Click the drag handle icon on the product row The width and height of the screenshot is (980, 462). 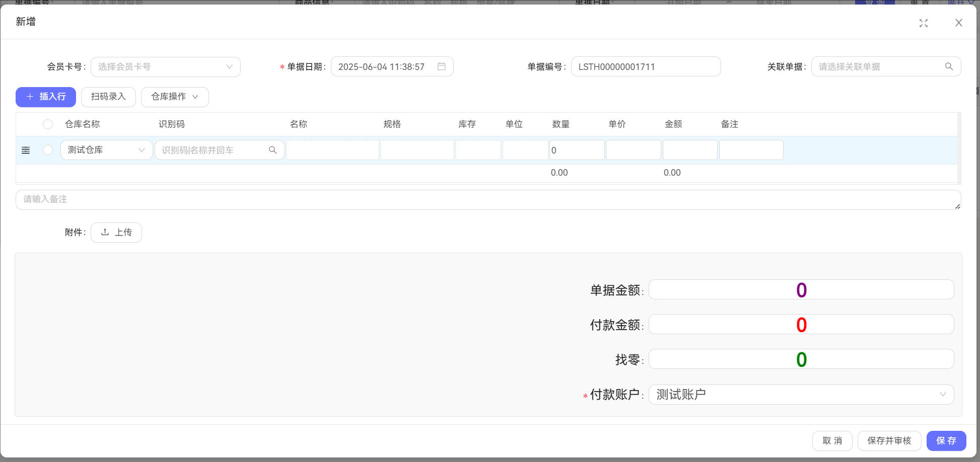(25, 150)
